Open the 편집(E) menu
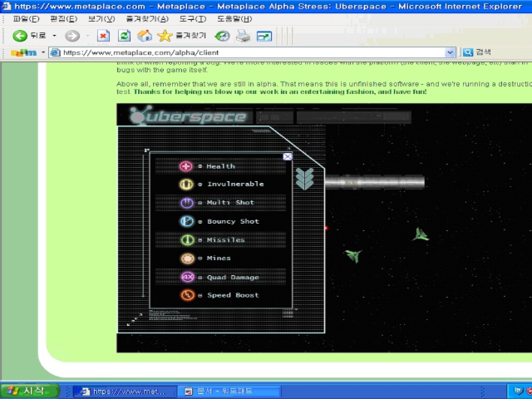This screenshot has height=399, width=532. 64,19
